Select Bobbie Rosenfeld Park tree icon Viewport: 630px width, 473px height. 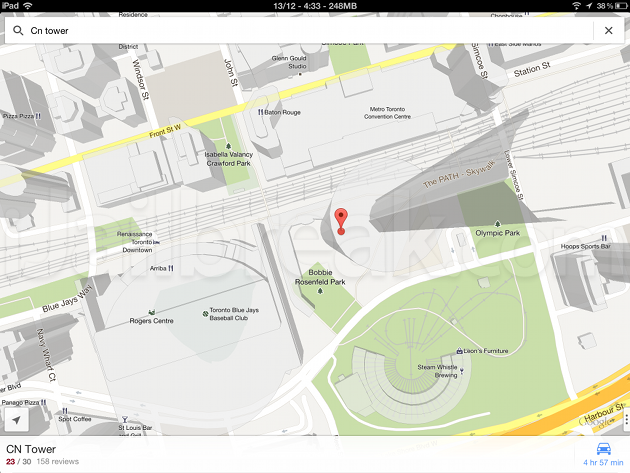coord(320,291)
